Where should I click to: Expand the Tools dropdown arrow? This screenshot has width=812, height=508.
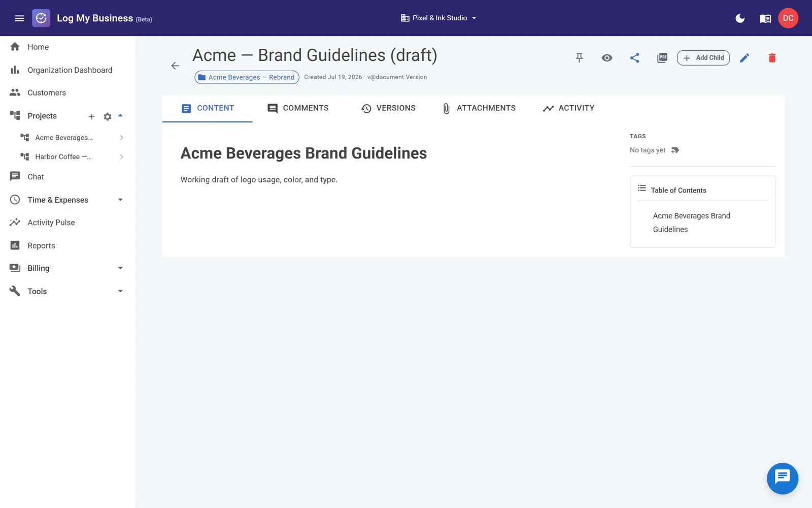[120, 292]
